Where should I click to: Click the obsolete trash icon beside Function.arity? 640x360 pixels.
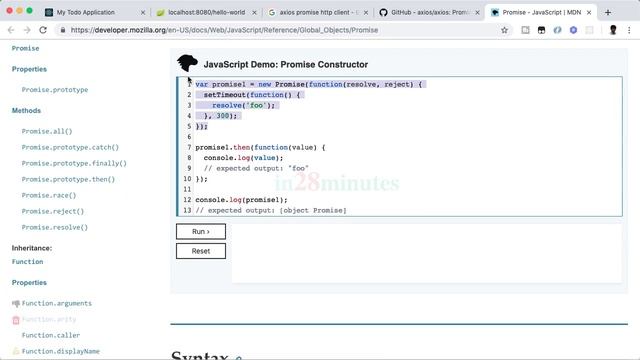[16, 320]
